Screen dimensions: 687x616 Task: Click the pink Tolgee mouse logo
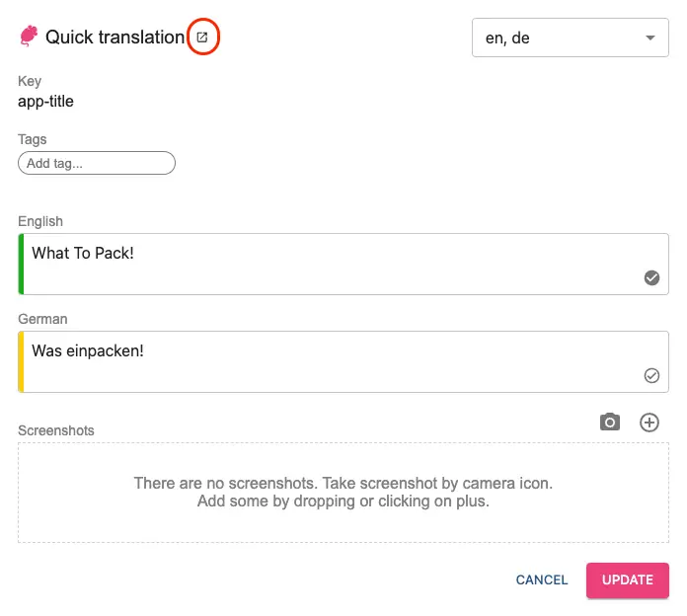29,38
